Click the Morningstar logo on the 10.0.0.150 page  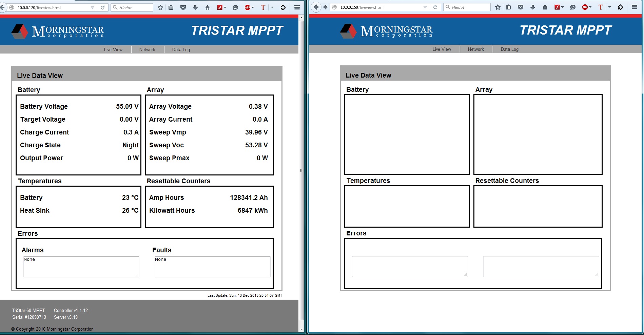386,31
